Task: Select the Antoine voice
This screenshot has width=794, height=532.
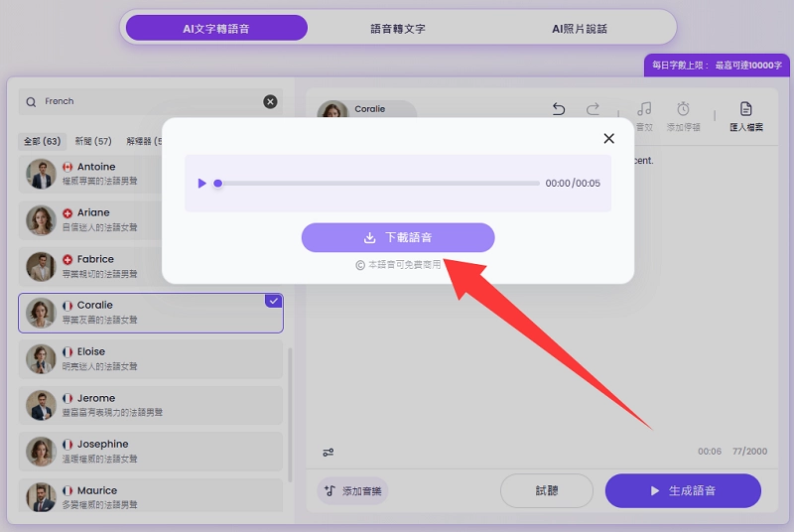Action: coord(90,174)
